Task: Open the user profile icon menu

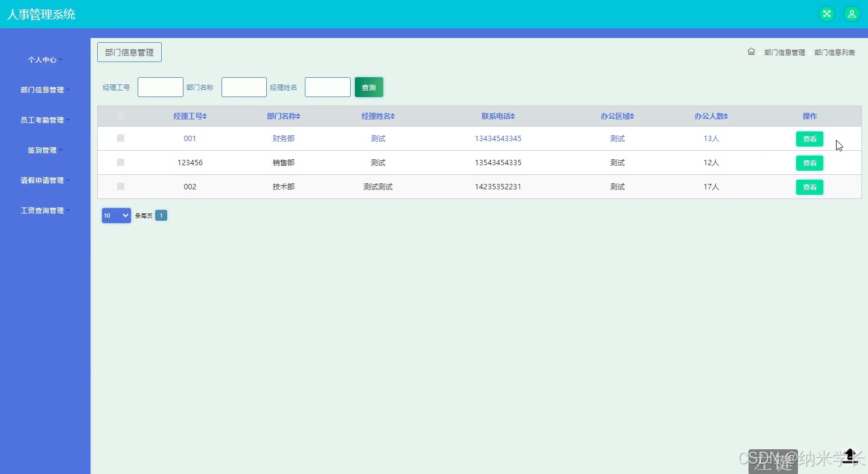Action: pyautogui.click(x=852, y=14)
